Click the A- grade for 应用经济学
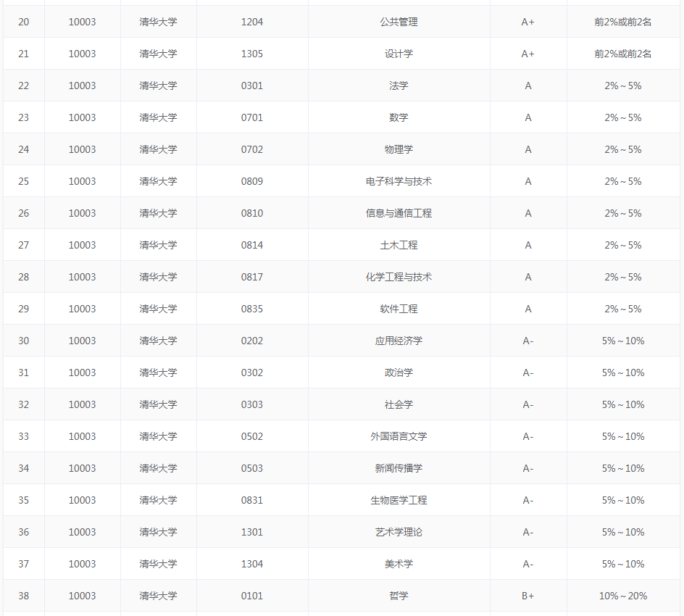Viewport: 684px width, 616px height. [x=527, y=341]
